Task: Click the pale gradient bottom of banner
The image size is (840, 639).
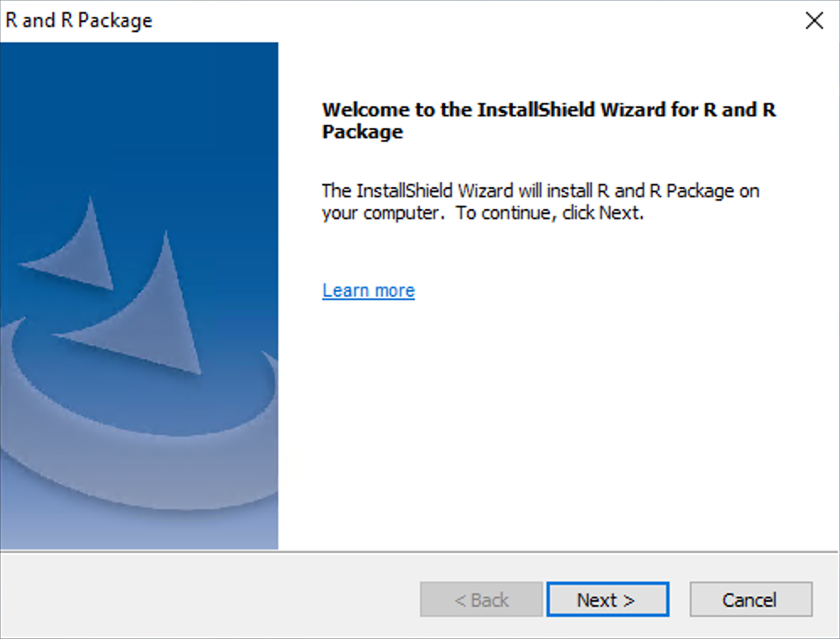Action: point(139,531)
